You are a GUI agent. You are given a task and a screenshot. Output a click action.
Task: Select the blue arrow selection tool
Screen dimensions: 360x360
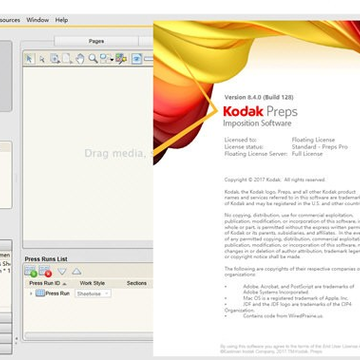point(29,59)
